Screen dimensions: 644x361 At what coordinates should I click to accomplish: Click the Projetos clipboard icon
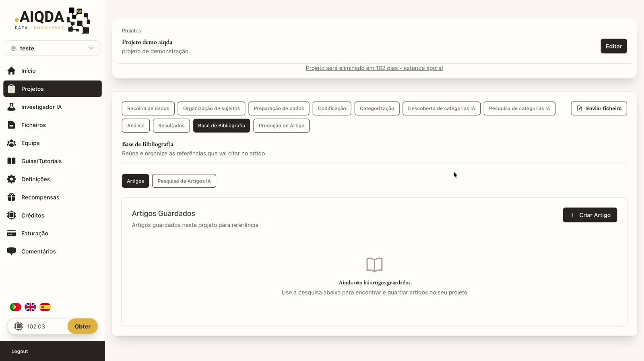[x=11, y=89]
